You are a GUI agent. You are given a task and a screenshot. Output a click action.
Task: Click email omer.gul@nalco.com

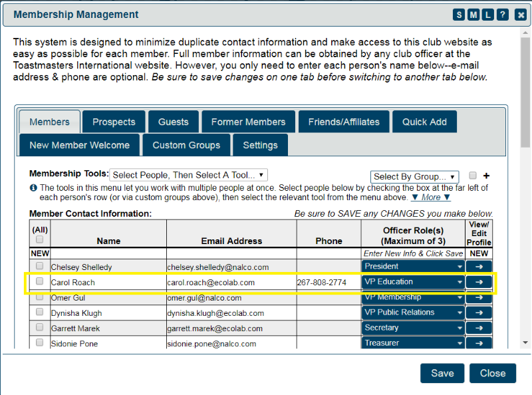click(x=204, y=298)
